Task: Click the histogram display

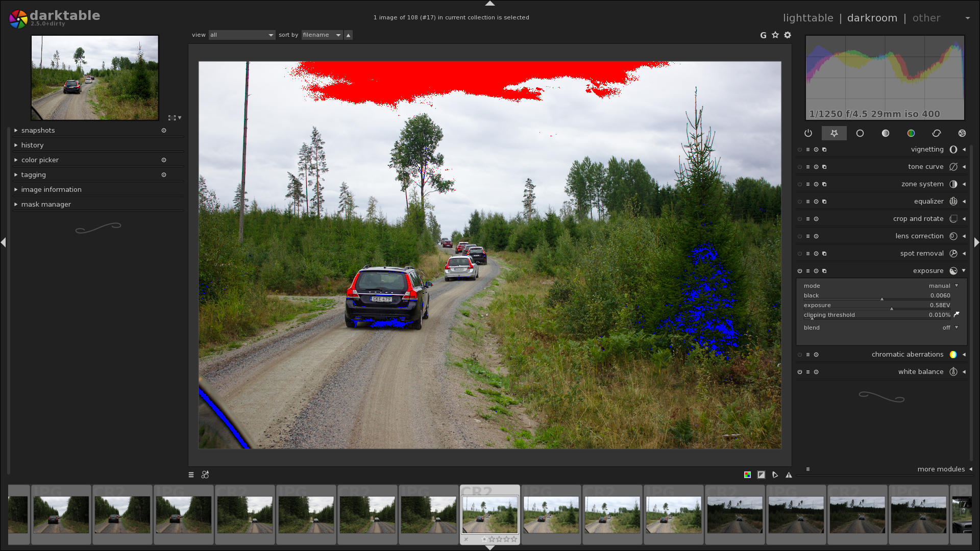Action: coord(885,78)
